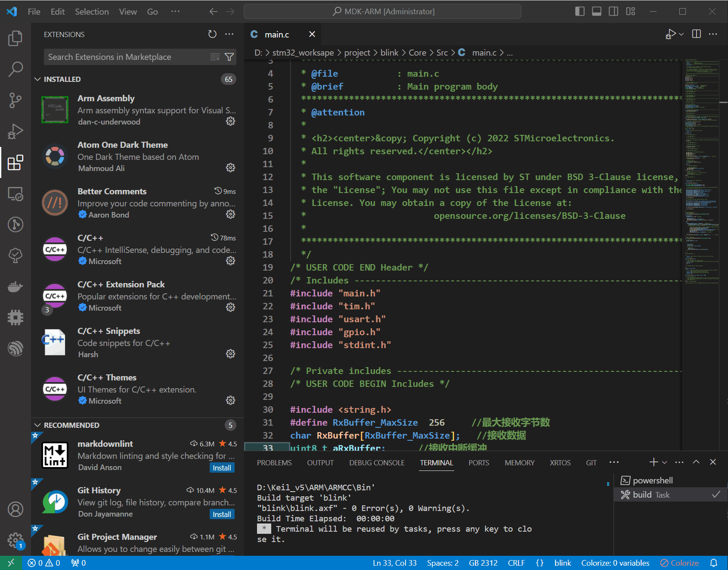The image size is (728, 570).
Task: Open run/debug dropdown arrow in editor toolbar
Action: pos(681,34)
